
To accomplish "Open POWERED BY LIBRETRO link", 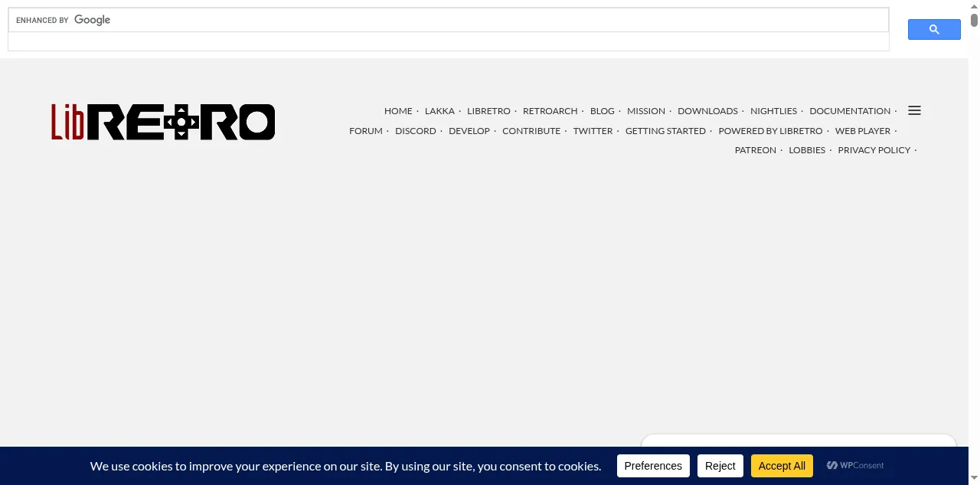I will tap(770, 131).
